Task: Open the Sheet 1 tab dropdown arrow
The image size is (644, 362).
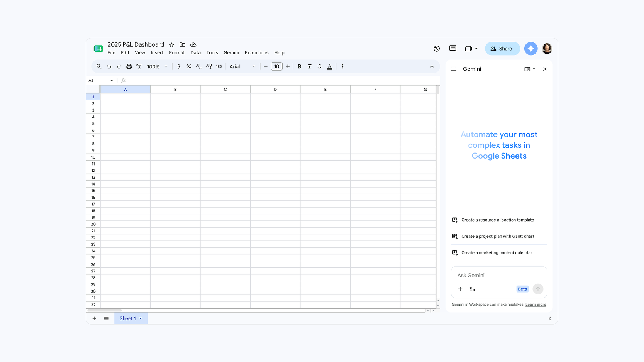Action: (141, 318)
